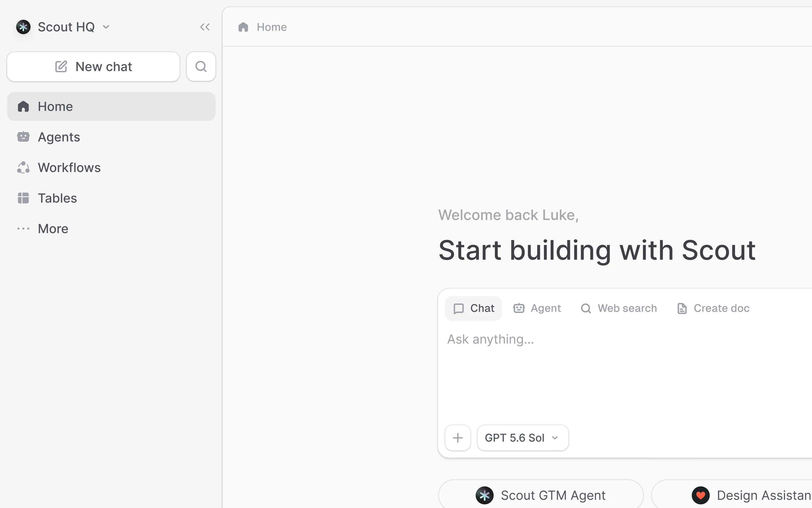Screen dimensions: 812x508
Task: Go to Home in sidebar
Action: pyautogui.click(x=111, y=106)
